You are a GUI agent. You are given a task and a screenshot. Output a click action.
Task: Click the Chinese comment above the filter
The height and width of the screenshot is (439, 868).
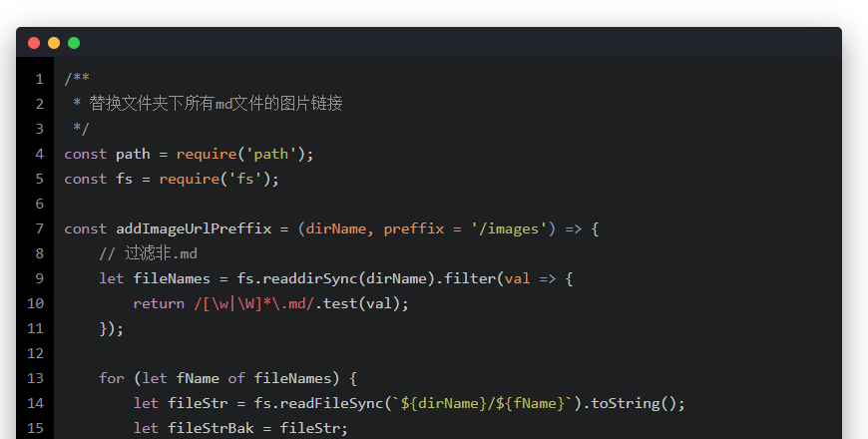tap(148, 253)
